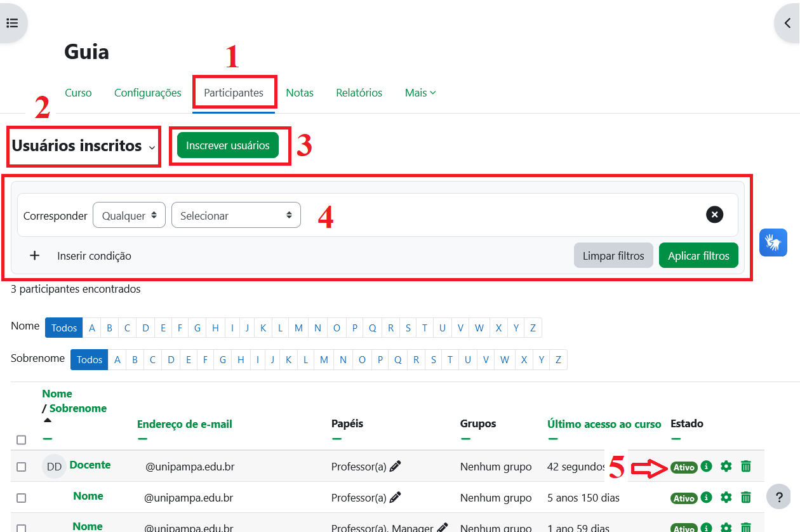Screen dimensions: 800x532
Task: Switch to the Notas tab
Action: point(300,93)
